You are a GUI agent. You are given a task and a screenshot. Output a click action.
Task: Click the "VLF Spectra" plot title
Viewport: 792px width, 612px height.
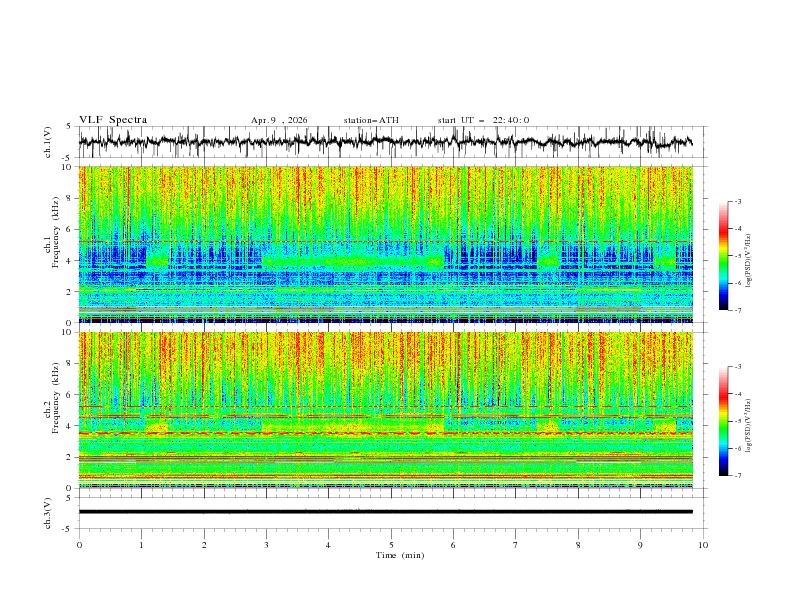pos(113,120)
